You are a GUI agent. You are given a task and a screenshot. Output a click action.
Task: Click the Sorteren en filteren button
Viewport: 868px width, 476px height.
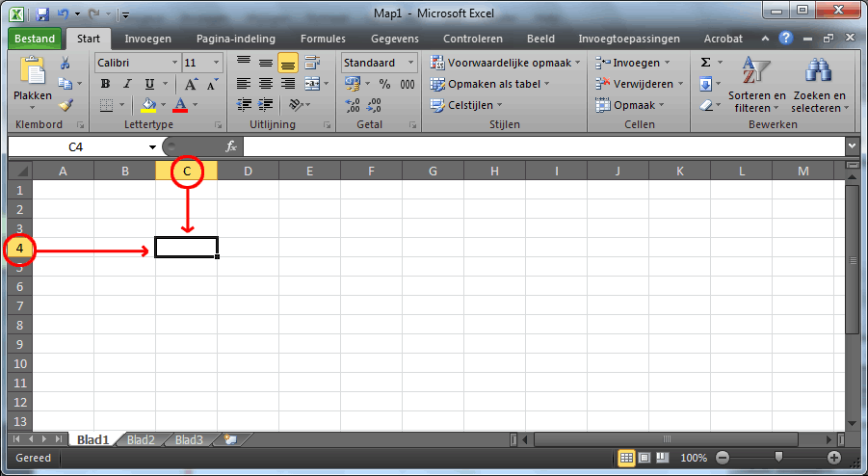click(x=756, y=85)
